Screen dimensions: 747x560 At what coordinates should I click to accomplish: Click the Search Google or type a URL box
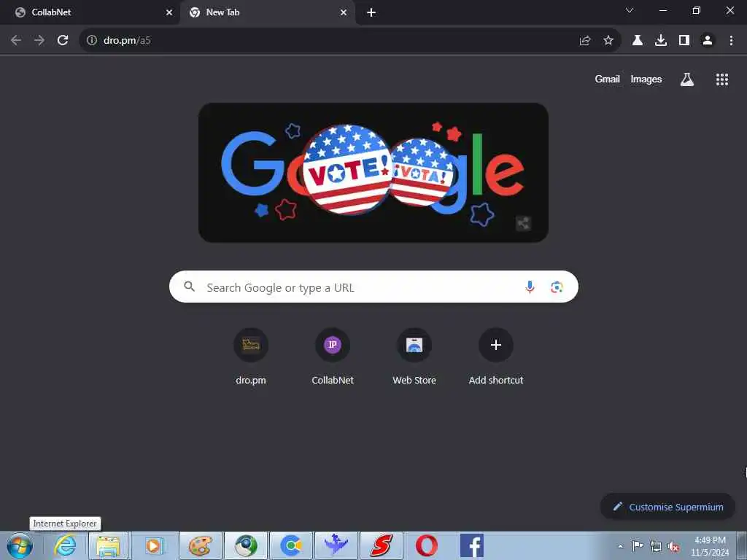click(x=373, y=287)
